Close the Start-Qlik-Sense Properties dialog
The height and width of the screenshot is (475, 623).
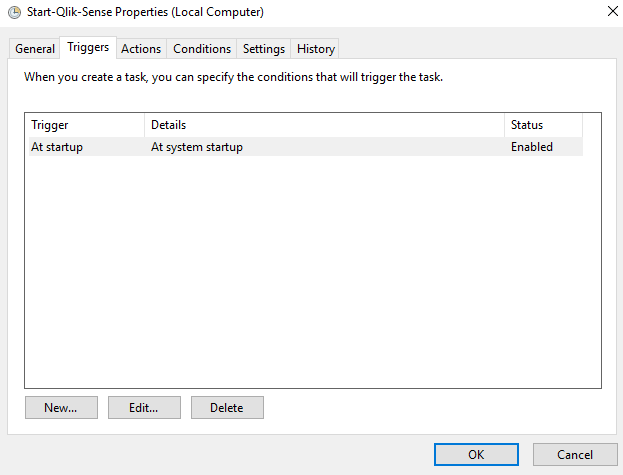[x=612, y=12]
